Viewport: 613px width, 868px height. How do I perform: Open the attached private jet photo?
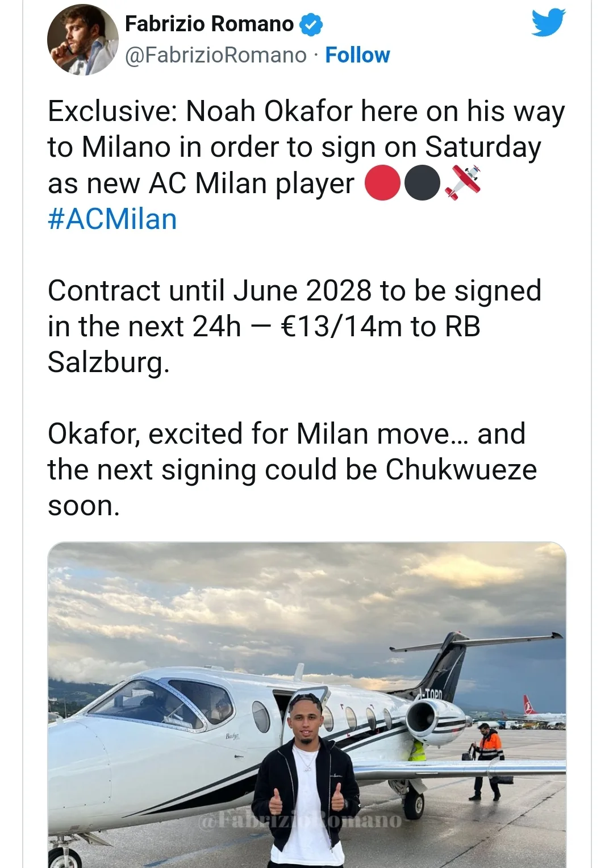coord(307,704)
